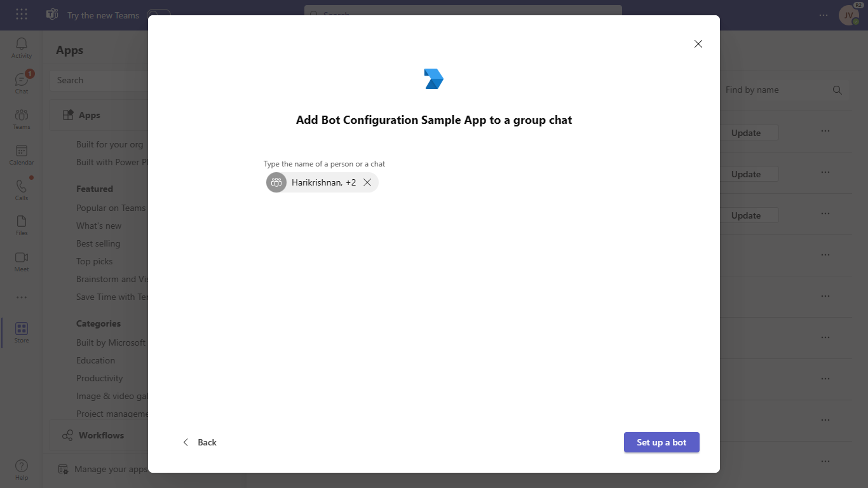Select Best selling
Screen dimensions: 868x488
pos(98,243)
